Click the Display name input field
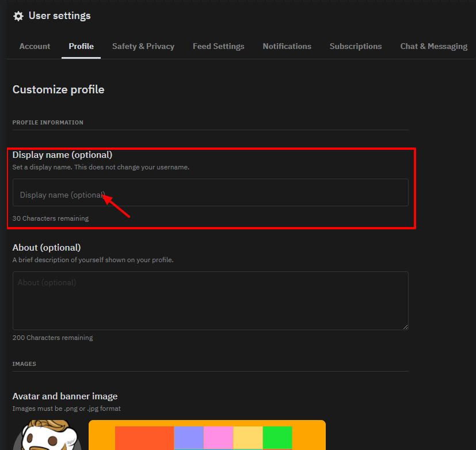The image size is (476, 450). [x=211, y=192]
